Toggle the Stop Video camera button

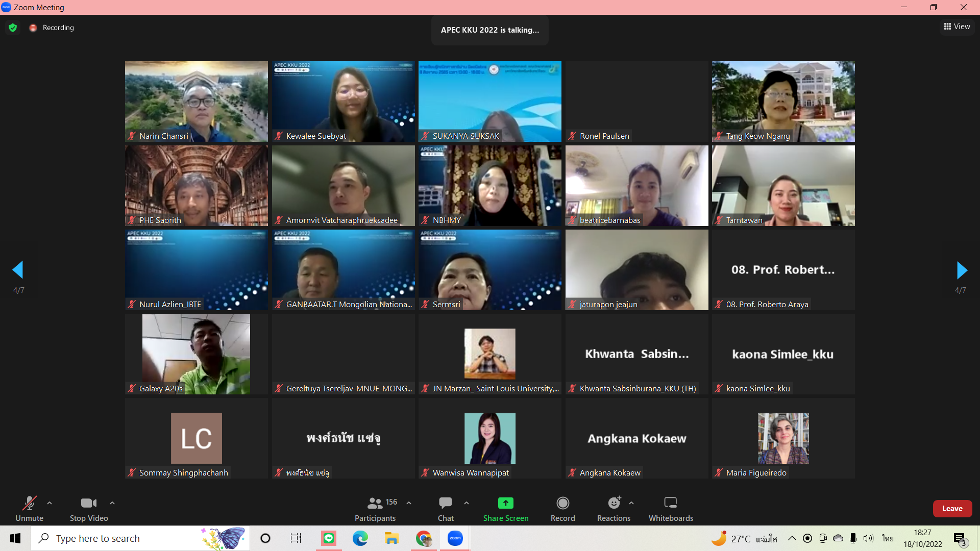point(88,503)
